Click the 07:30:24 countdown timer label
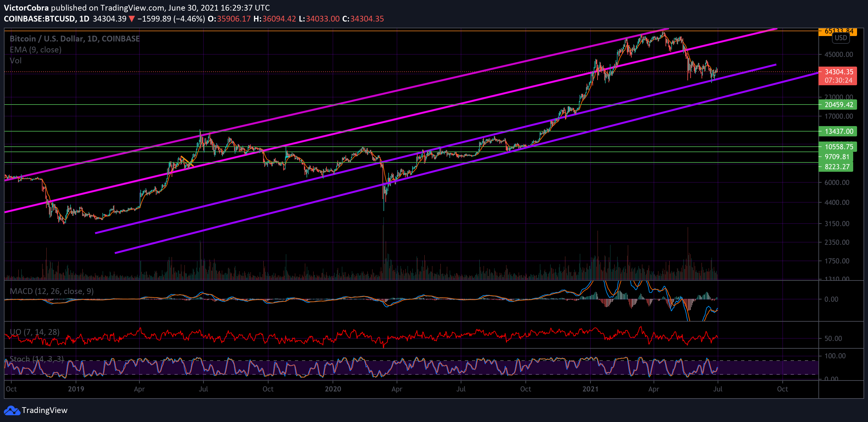Image resolution: width=868 pixels, height=422 pixels. 838,80
